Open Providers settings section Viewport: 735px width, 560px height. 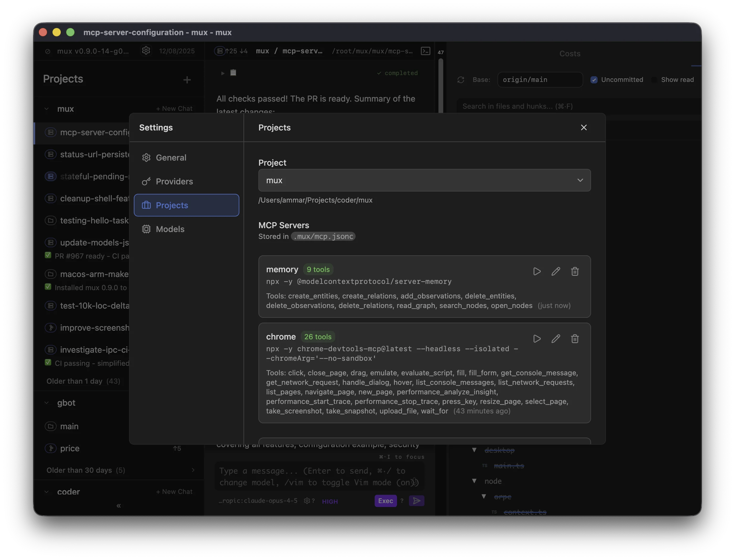[x=186, y=181]
